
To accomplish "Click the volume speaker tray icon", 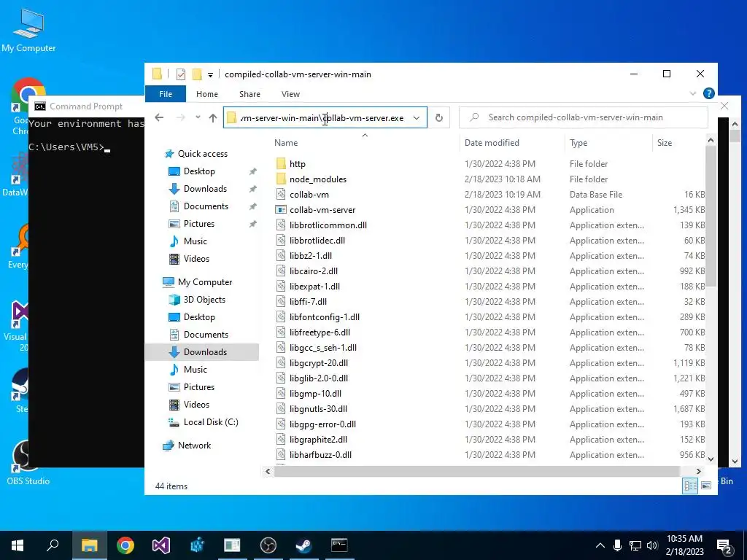I will pos(652,545).
